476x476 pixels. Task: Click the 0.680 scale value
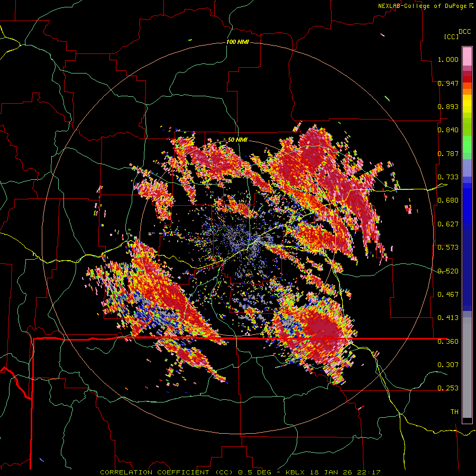[448, 200]
